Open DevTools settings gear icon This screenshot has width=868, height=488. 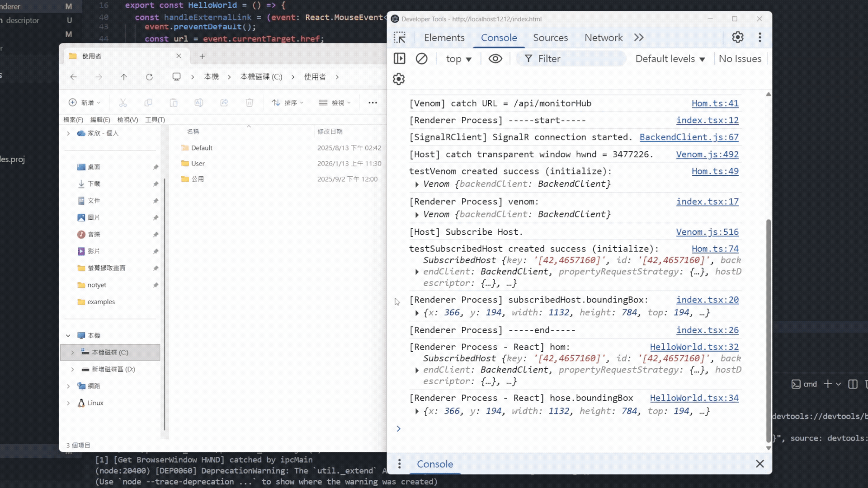click(x=738, y=38)
